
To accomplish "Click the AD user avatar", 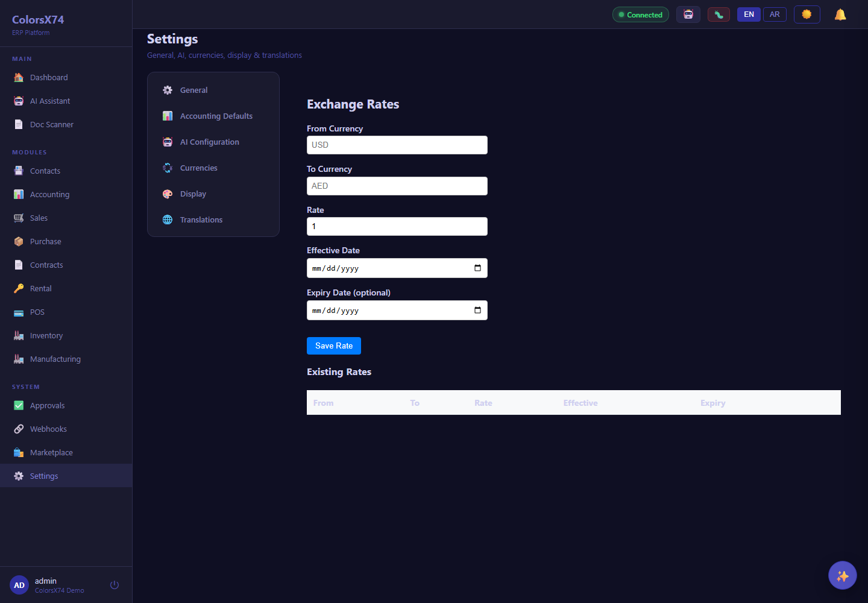I will click(x=19, y=585).
